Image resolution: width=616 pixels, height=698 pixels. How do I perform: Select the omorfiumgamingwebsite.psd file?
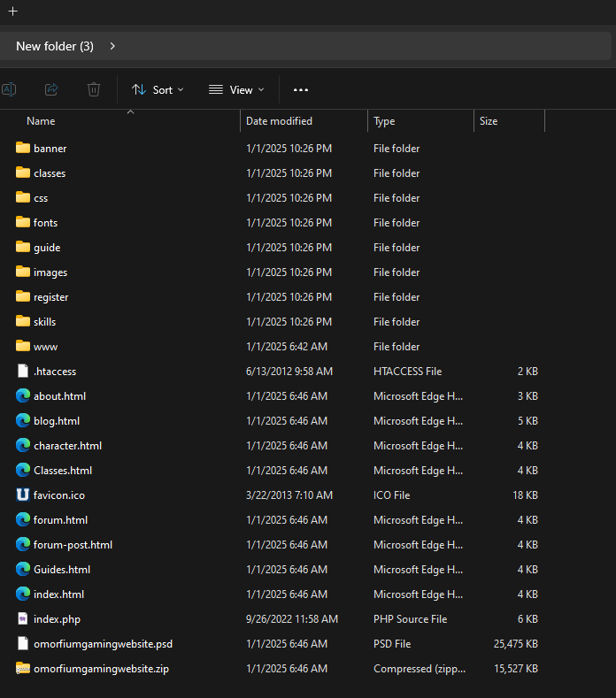point(103,644)
